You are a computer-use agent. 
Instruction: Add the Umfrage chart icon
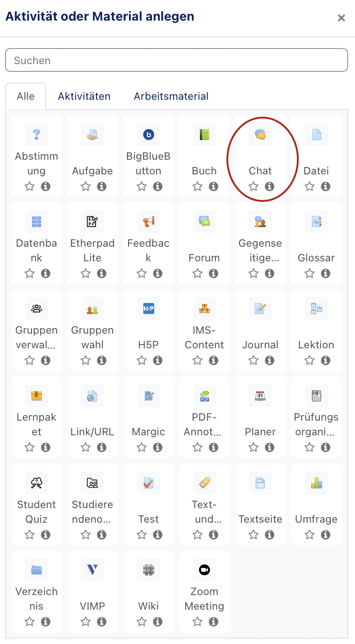316,482
